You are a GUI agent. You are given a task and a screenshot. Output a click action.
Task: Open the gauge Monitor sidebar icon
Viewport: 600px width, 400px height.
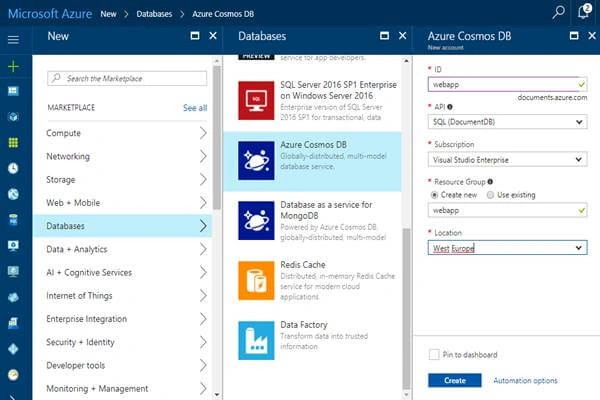point(13,375)
